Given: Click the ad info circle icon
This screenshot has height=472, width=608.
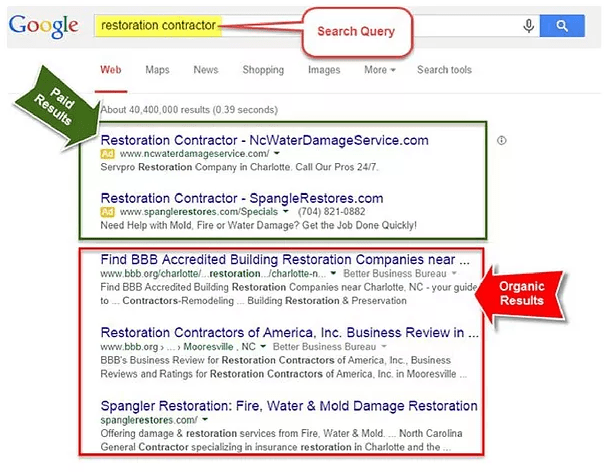Looking at the screenshot, I should (x=502, y=140).
